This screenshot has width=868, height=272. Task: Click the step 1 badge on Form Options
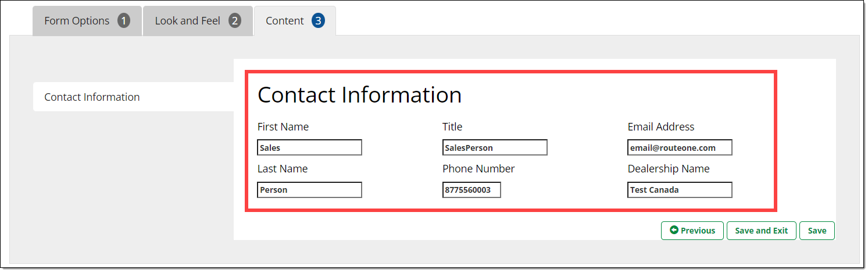(123, 21)
